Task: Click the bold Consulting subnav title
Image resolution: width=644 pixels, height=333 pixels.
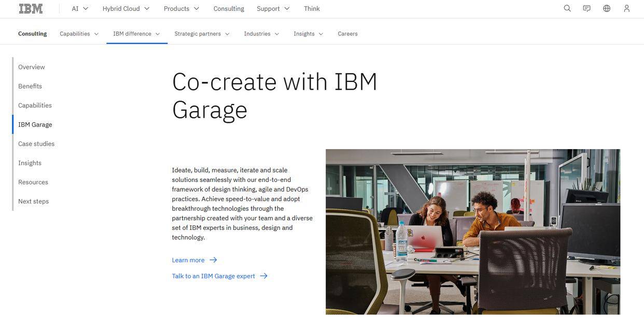Action: (x=32, y=34)
